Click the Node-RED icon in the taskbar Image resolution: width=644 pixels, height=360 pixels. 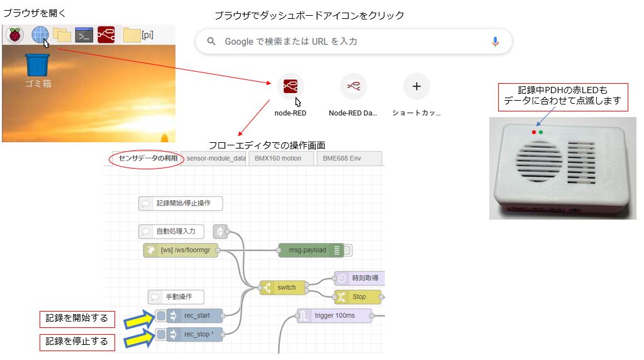click(x=106, y=35)
